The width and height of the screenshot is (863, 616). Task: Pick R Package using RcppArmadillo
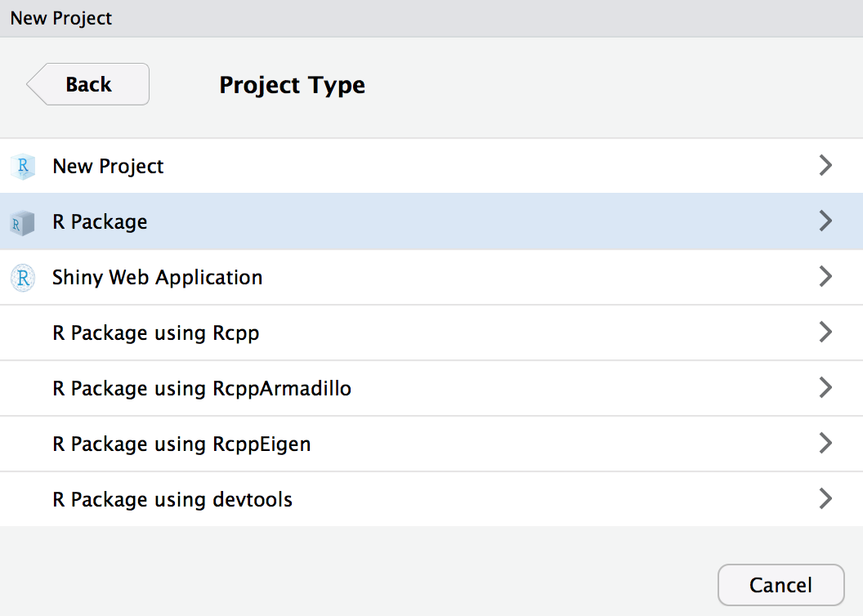[x=201, y=389]
